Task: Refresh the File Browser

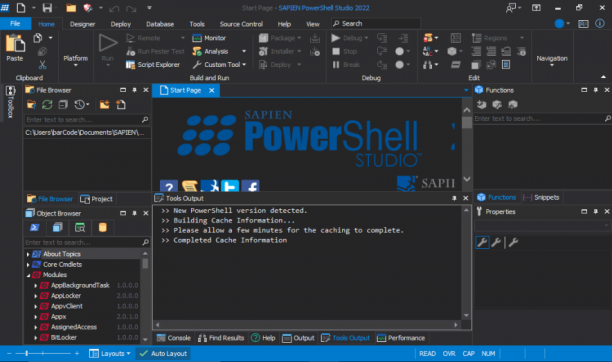Action: click(47, 105)
